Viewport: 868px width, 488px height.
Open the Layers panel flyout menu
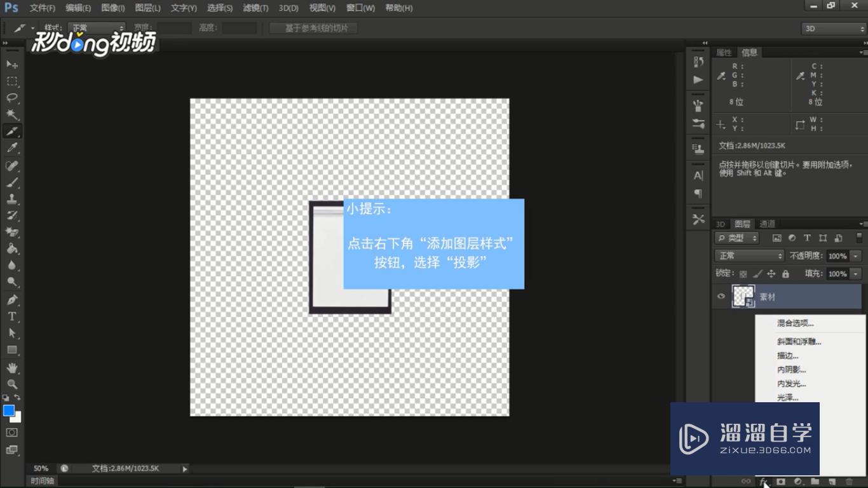pyautogui.click(x=863, y=224)
